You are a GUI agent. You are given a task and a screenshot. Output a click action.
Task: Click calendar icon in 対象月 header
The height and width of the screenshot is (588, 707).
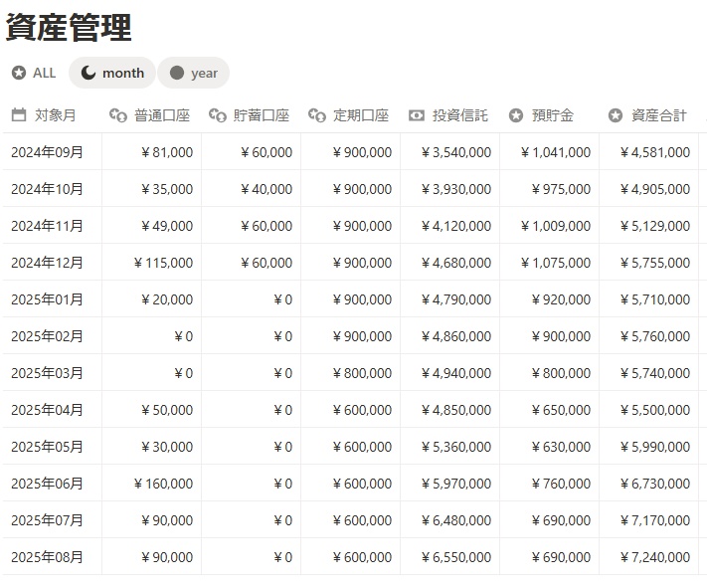[x=19, y=115]
